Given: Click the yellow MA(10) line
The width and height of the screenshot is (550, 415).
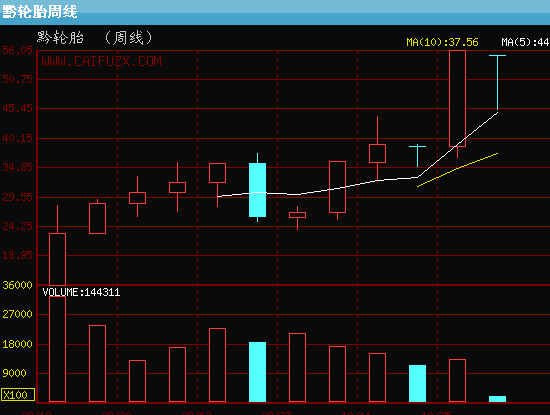Looking at the screenshot, I should 457,169.
